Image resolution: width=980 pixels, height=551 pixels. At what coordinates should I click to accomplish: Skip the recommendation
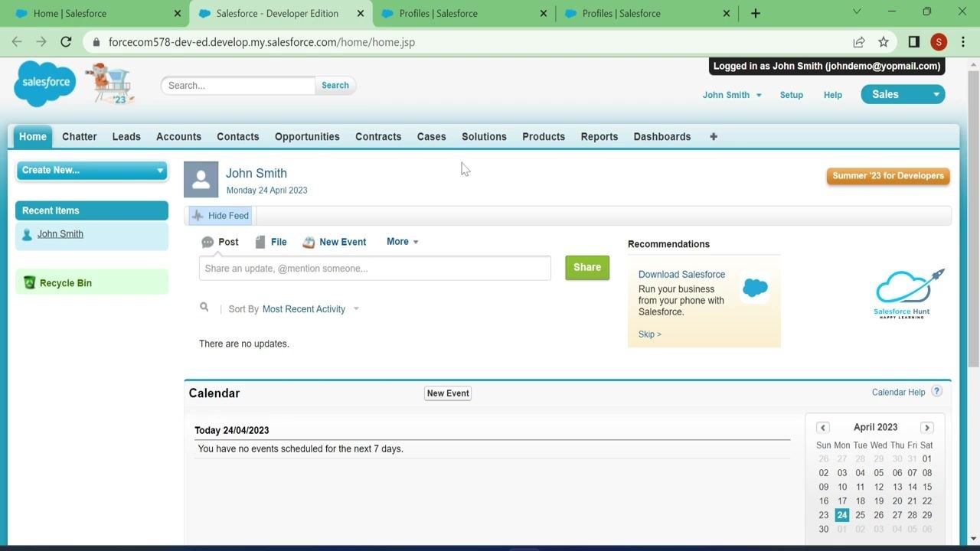pos(650,334)
